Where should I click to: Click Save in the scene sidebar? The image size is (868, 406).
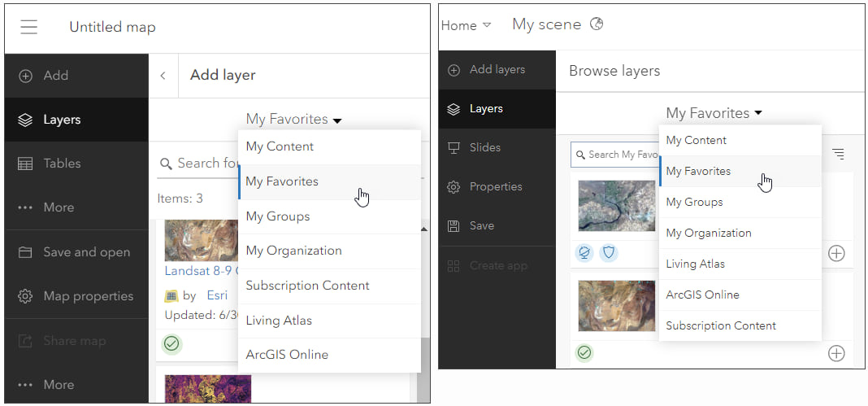click(481, 225)
